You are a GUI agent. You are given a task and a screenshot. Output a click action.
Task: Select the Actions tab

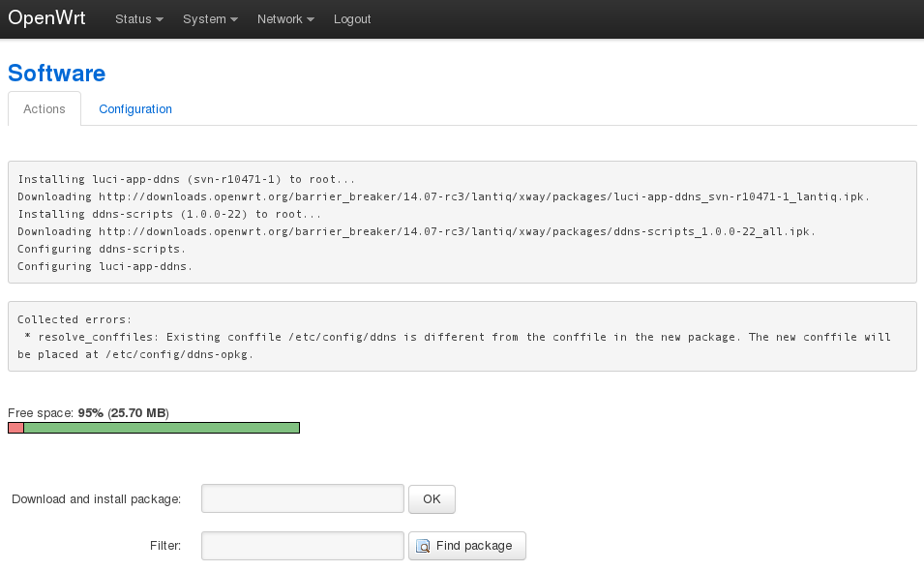45,109
